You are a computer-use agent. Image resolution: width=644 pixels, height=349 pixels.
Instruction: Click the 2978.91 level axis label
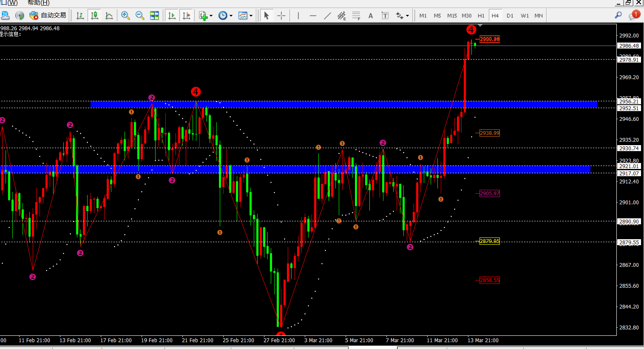coord(629,60)
